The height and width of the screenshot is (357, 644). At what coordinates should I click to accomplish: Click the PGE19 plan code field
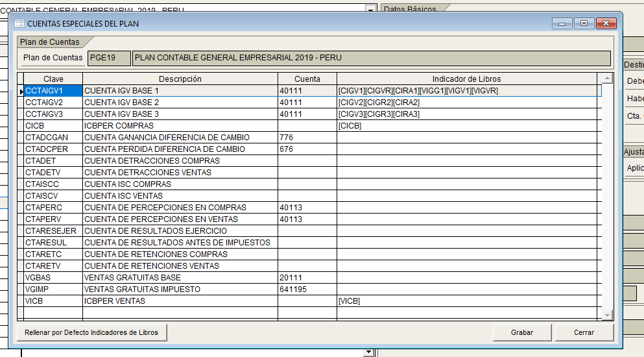click(109, 58)
